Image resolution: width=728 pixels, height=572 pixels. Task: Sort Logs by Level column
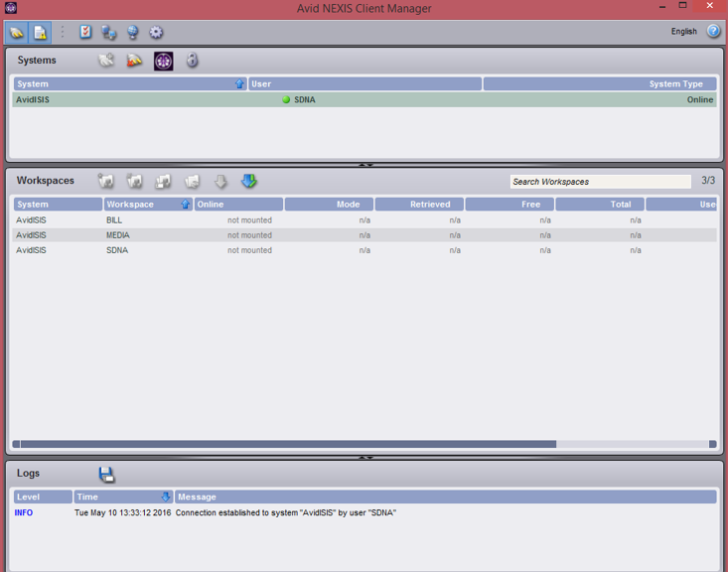43,497
